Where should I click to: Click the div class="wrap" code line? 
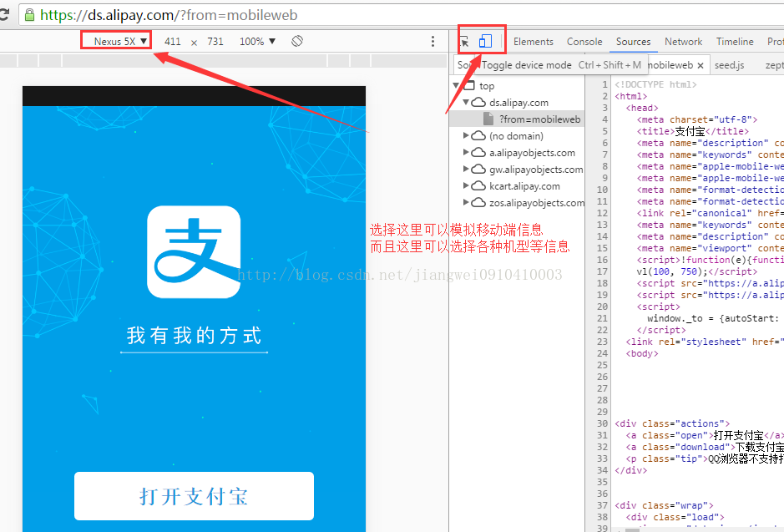pyautogui.click(x=664, y=505)
